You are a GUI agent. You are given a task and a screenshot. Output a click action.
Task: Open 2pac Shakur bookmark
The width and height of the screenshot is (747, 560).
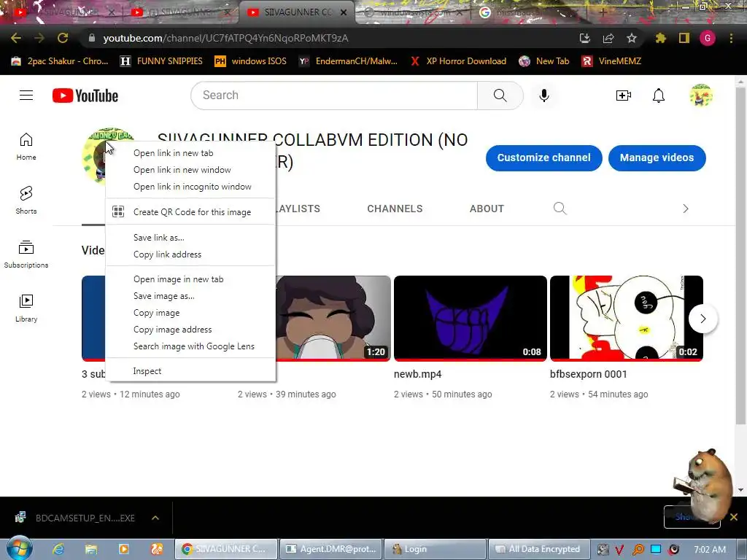(x=60, y=61)
